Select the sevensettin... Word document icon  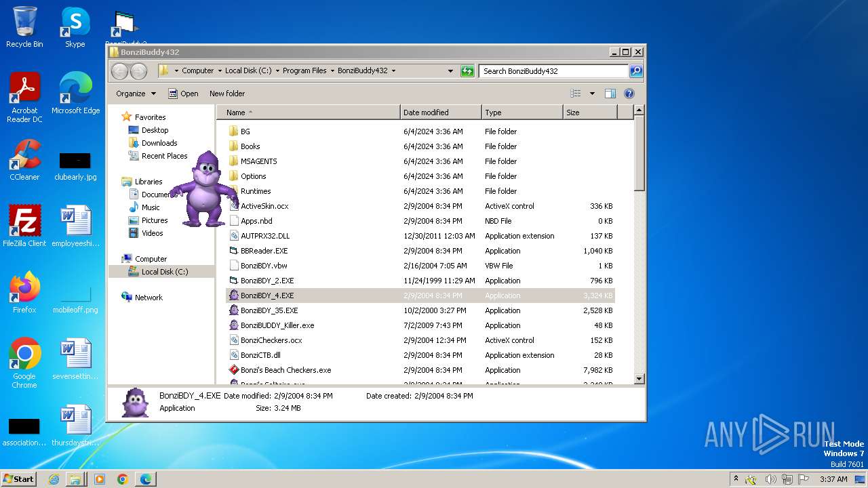(x=75, y=359)
